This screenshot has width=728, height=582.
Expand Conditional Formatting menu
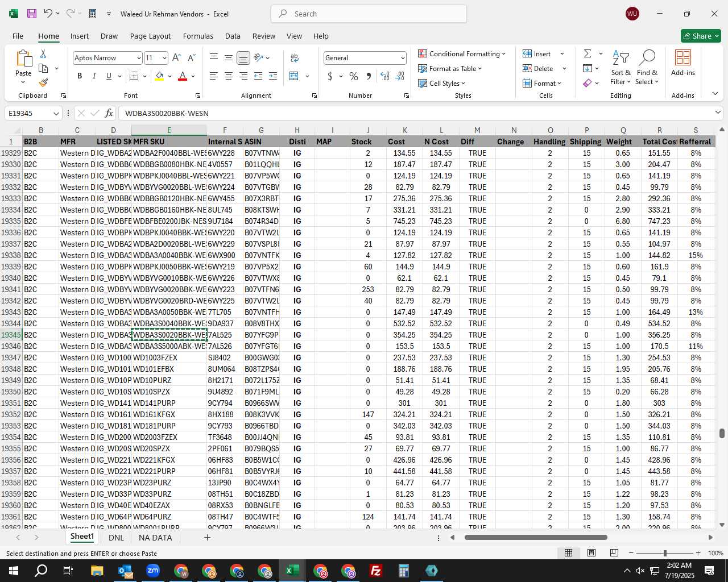[462, 53]
